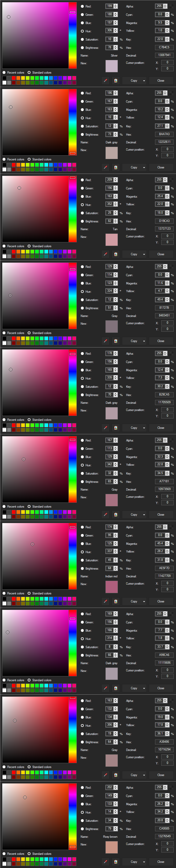
Task: Open the Copy dropdown arrow in the A99CA6 dialog
Action: (x=144, y=688)
